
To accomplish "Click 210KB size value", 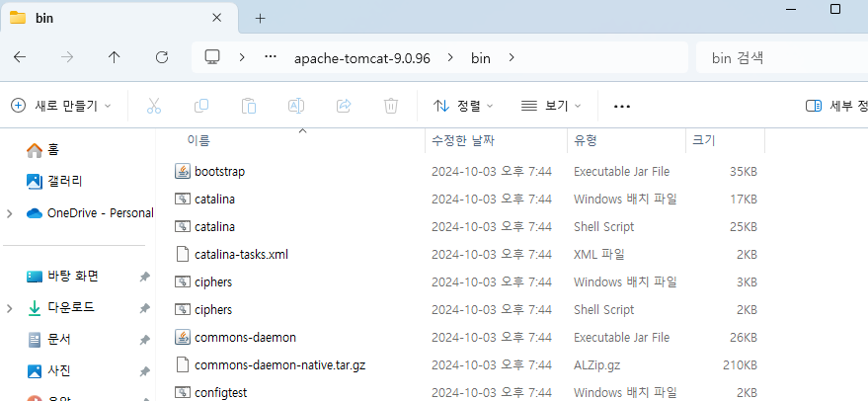I will pos(740,365).
